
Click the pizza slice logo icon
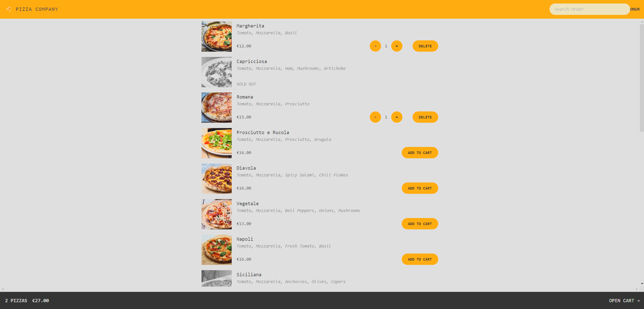click(x=9, y=9)
